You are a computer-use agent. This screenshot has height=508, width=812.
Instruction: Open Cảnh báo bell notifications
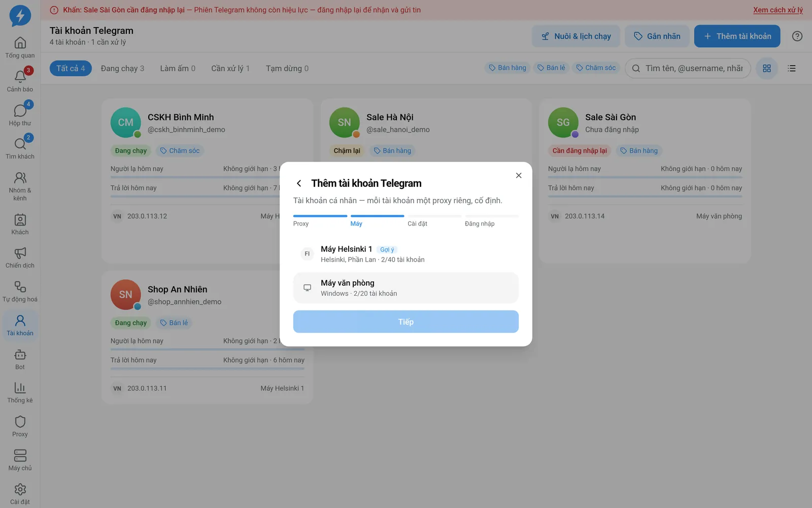[x=20, y=81]
